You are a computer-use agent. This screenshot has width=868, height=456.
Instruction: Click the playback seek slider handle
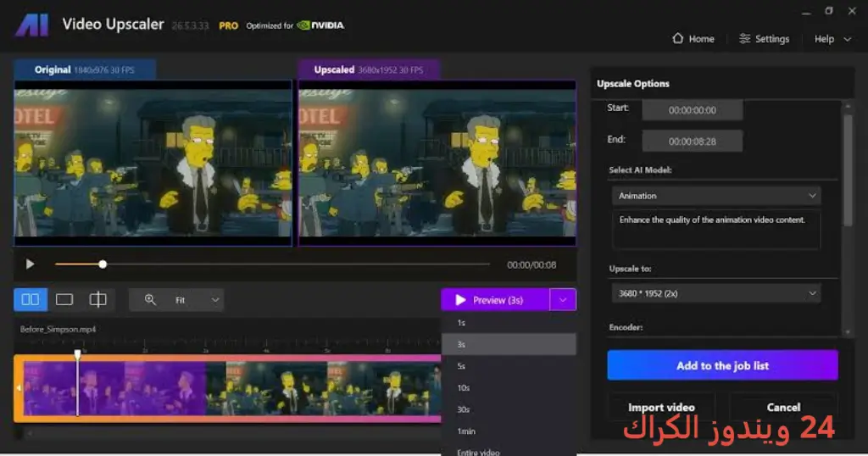103,264
